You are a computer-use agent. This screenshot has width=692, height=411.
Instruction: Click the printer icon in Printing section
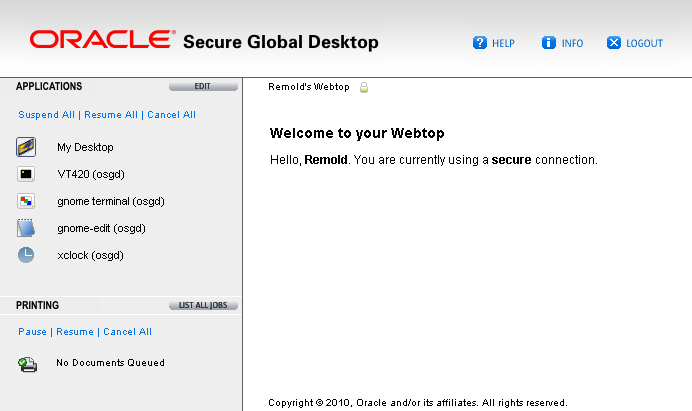[27, 364]
